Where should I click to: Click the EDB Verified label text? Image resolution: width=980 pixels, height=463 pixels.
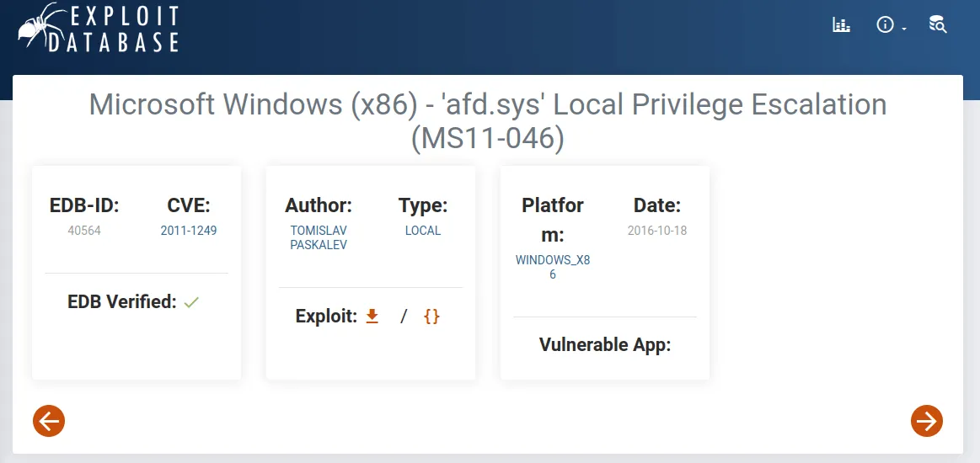pyautogui.click(x=122, y=302)
